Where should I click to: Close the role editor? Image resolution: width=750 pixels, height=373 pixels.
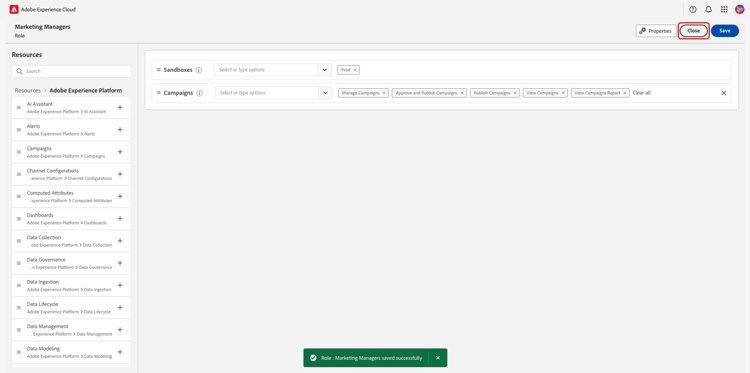(694, 31)
